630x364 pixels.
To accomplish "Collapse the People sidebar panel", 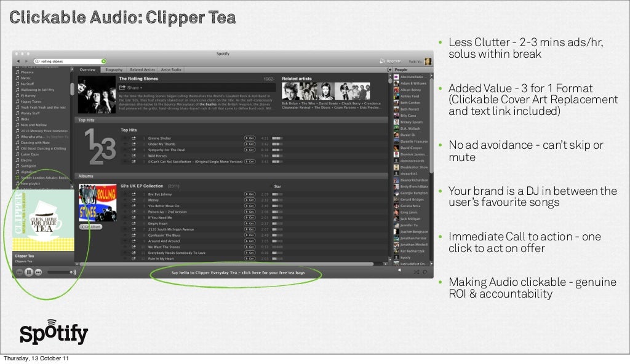I will (x=389, y=69).
